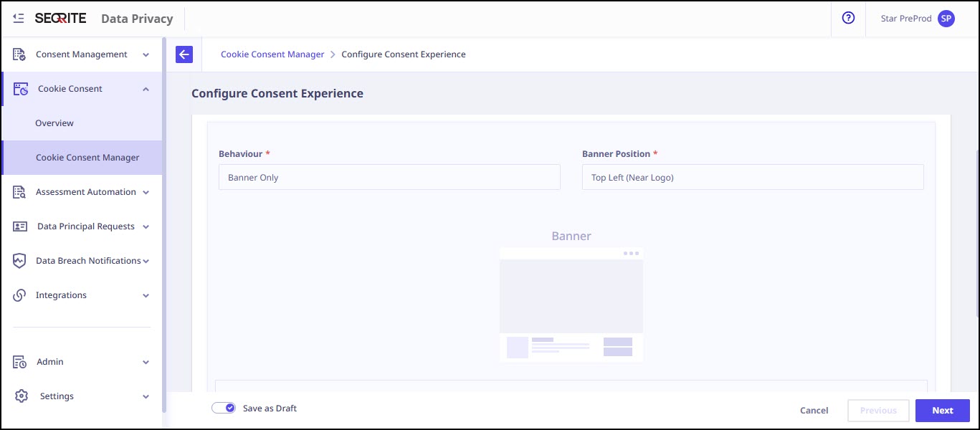Click the Configure Consent Experience breadcrumb text
980x430 pixels.
[404, 54]
